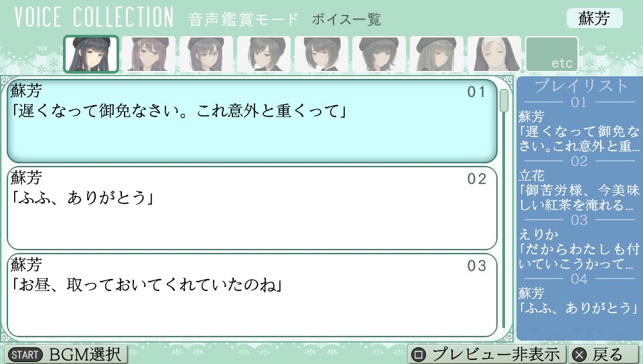Play voice line 03 about lunch
The width and height of the screenshot is (643, 364).
tap(253, 295)
